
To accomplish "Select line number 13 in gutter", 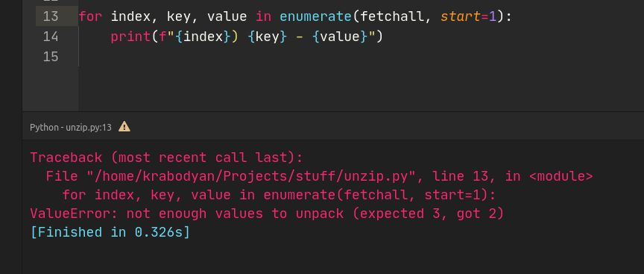I will (51, 16).
